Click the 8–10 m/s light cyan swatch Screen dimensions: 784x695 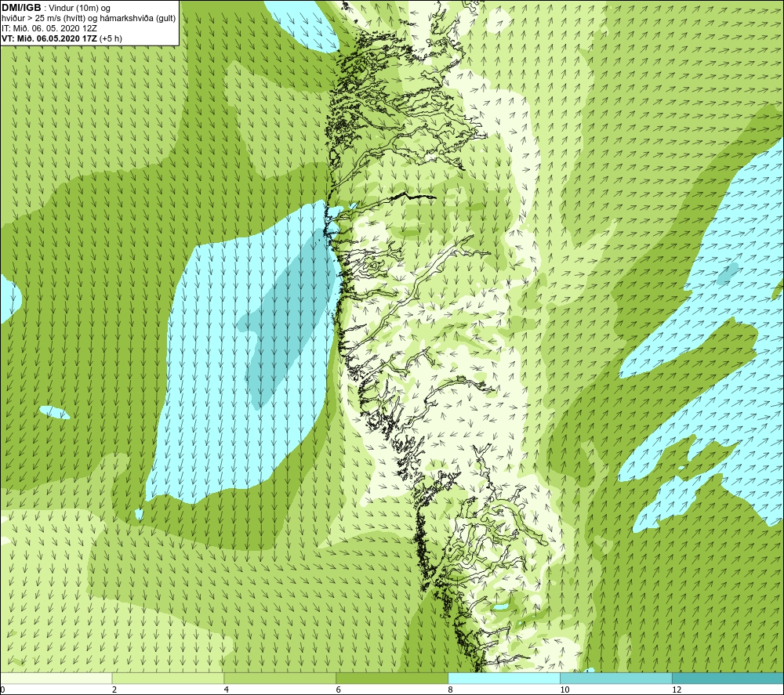pyautogui.click(x=504, y=679)
